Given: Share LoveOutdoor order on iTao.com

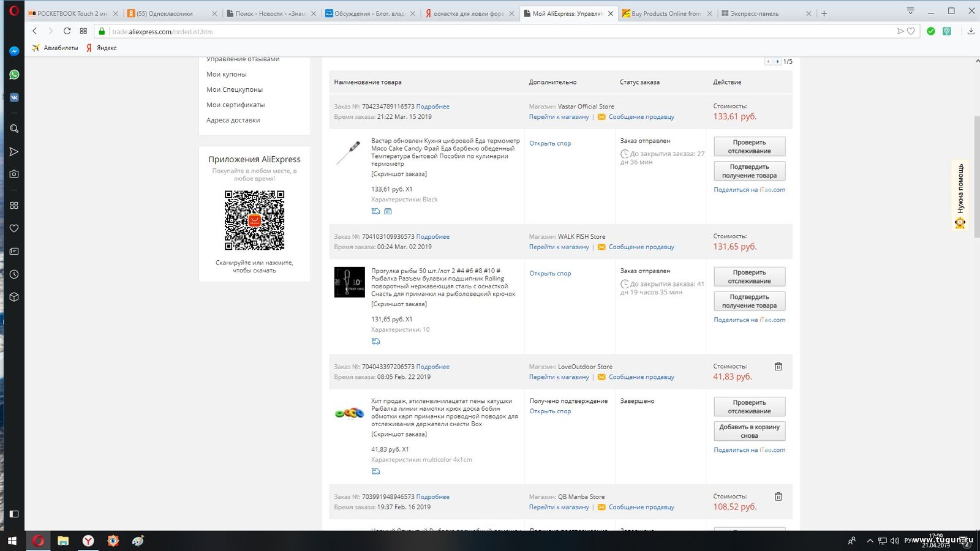Looking at the screenshot, I should coord(749,450).
